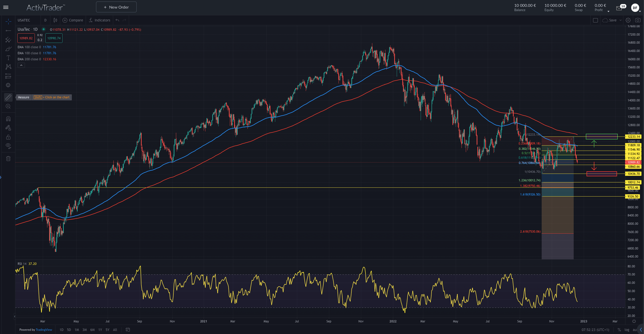Open chart settings with the gear icon
Screen dimensions: 644x334
tap(628, 20)
